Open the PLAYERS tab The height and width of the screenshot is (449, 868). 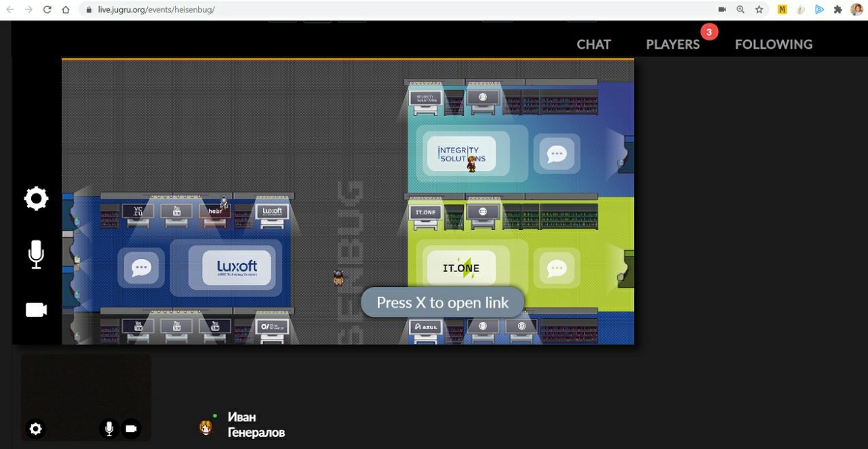[x=673, y=44]
